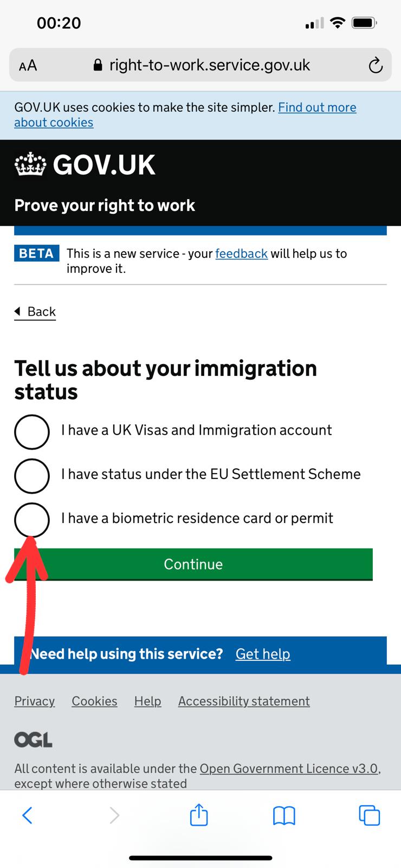The width and height of the screenshot is (401, 868).
Task: Tap the Get help link
Action: 263,654
